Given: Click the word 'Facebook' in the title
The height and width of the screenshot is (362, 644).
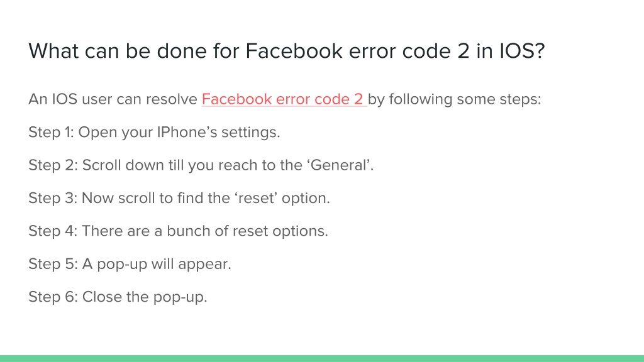Looking at the screenshot, I should (294, 52).
